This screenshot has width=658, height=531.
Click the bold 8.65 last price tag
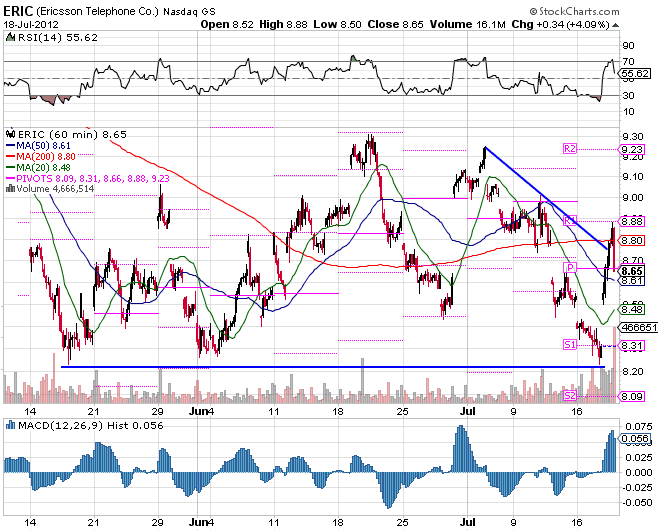pos(632,271)
